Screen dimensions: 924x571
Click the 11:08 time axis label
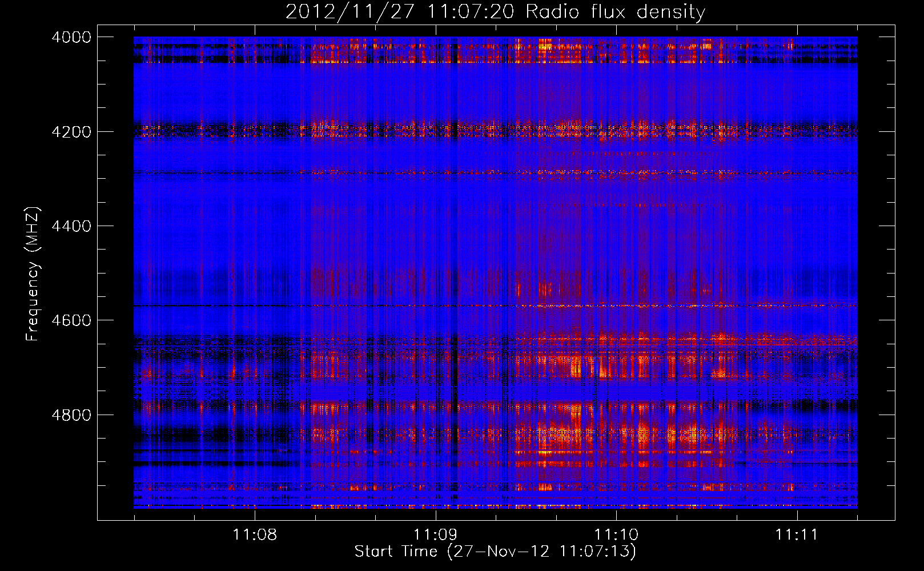(x=254, y=534)
